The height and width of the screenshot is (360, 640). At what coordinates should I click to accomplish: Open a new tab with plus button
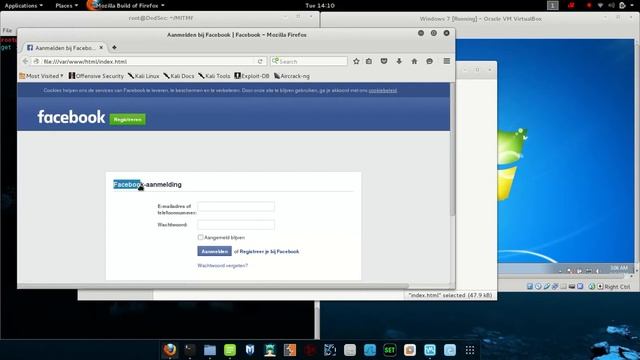[114, 47]
